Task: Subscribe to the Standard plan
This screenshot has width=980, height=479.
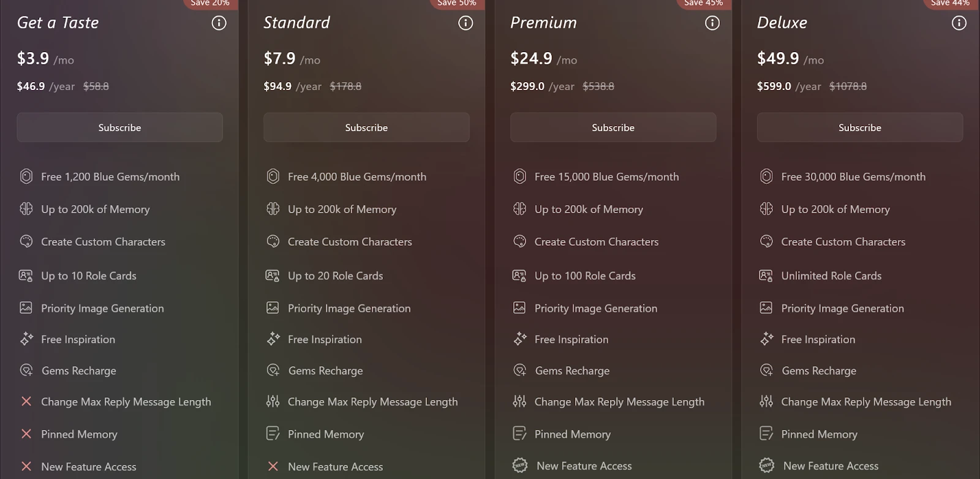Action: coord(366,127)
